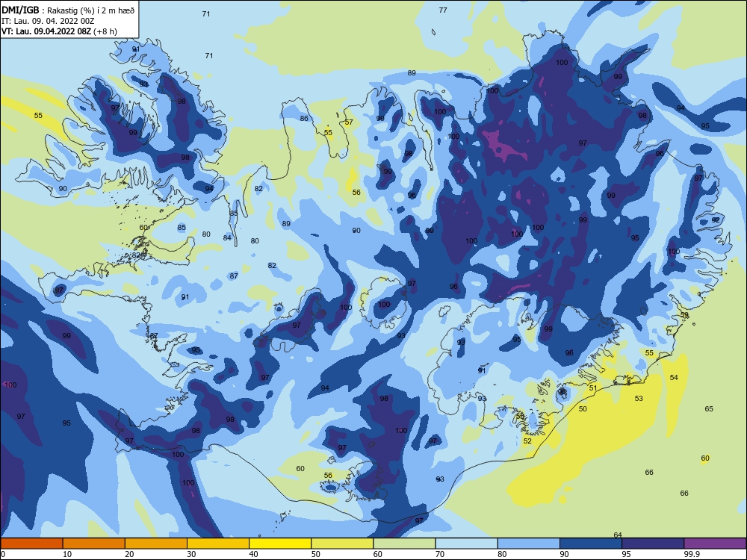Click the 0–10 dark orange legend swatch
Screen dimensions: 747x560
coord(31,544)
